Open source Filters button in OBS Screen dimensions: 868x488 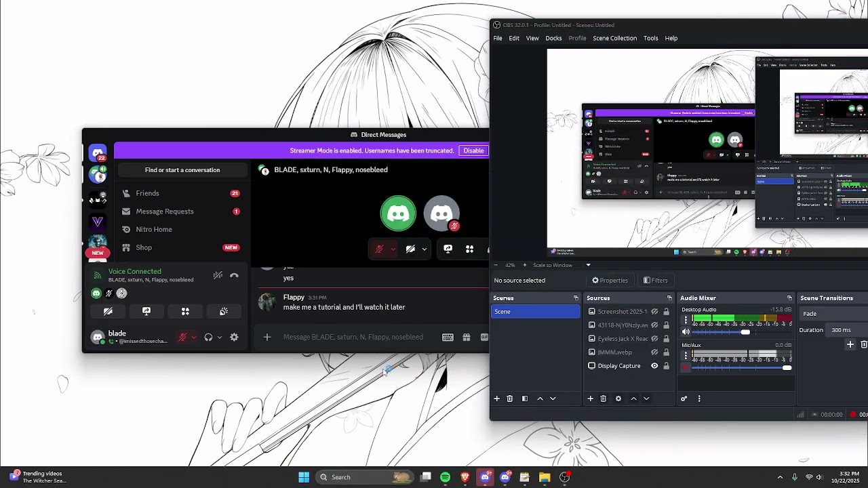click(x=656, y=281)
